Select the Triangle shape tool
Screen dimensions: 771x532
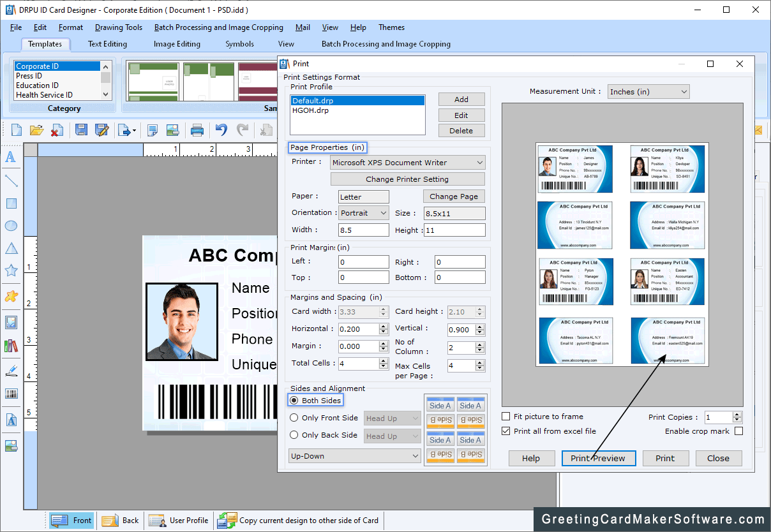point(11,248)
